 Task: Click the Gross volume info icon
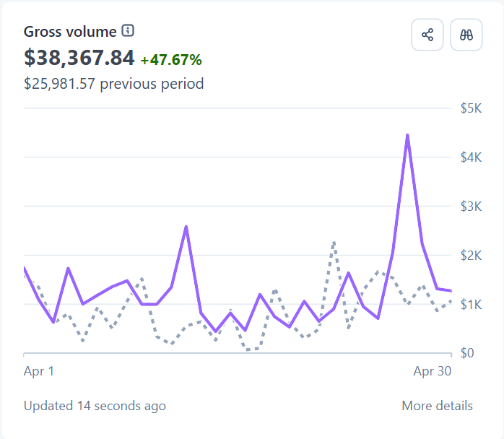(128, 31)
